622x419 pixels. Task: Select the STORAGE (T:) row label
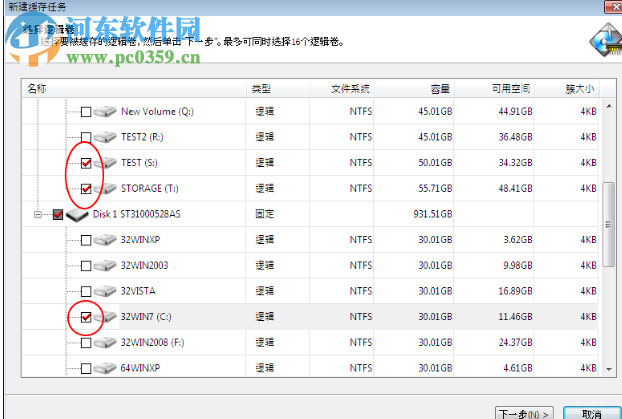tap(150, 188)
